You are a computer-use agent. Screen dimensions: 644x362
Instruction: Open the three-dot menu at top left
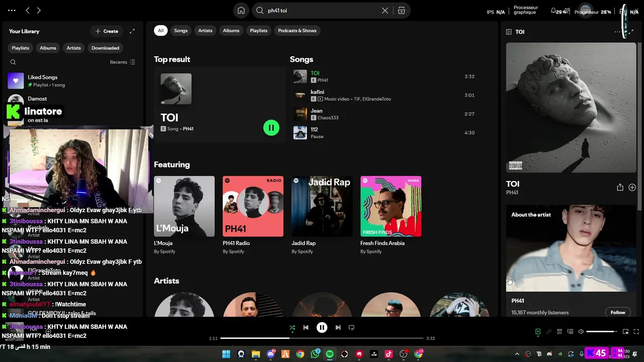(12, 10)
